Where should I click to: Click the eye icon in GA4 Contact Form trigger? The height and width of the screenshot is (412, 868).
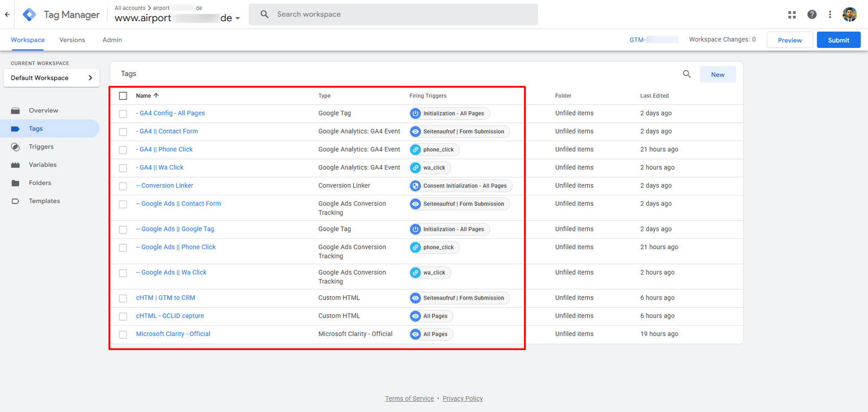pyautogui.click(x=416, y=131)
